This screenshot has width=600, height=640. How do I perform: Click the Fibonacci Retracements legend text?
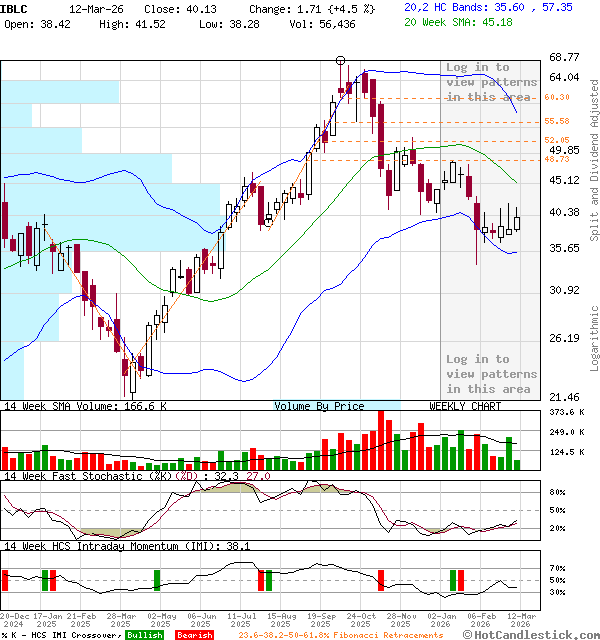[340, 635]
